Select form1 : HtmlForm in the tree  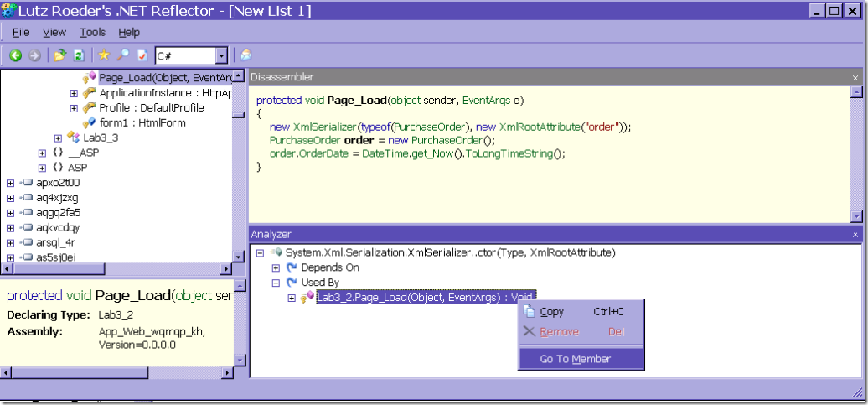coord(142,122)
